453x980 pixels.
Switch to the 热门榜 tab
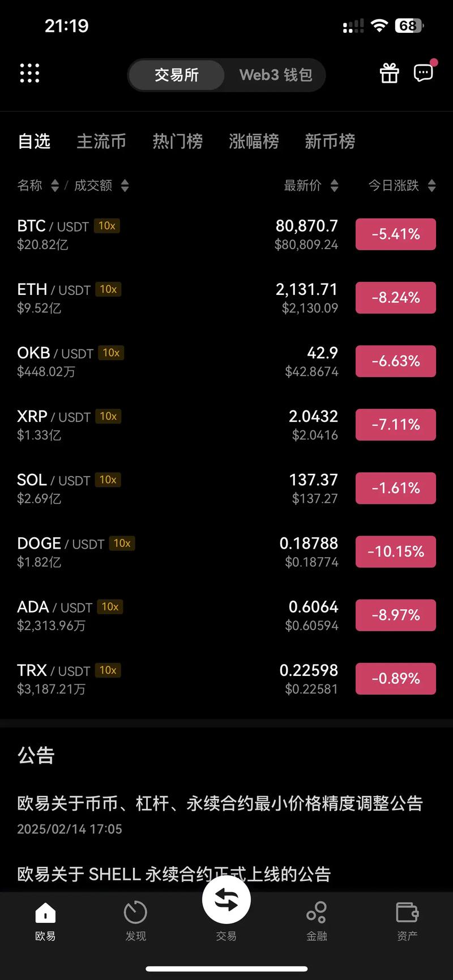(177, 141)
